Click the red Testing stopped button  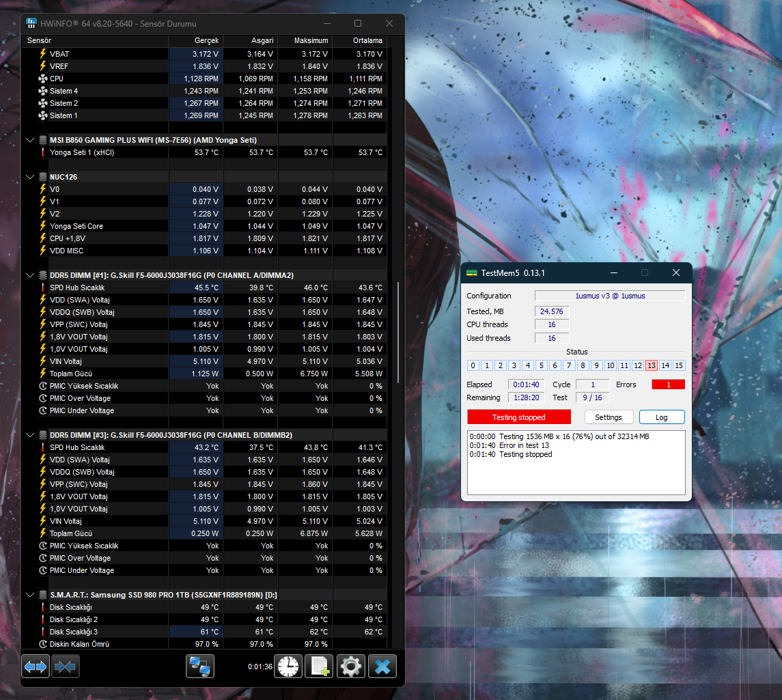point(518,417)
